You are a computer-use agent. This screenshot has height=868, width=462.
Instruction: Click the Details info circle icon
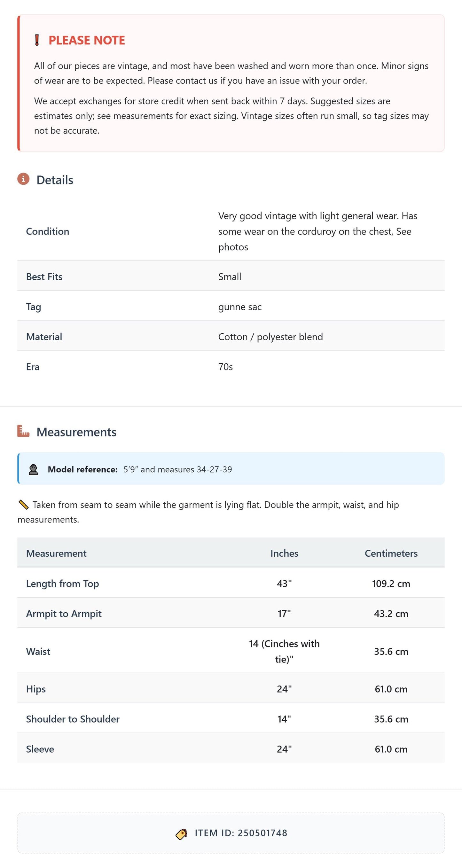[23, 179]
